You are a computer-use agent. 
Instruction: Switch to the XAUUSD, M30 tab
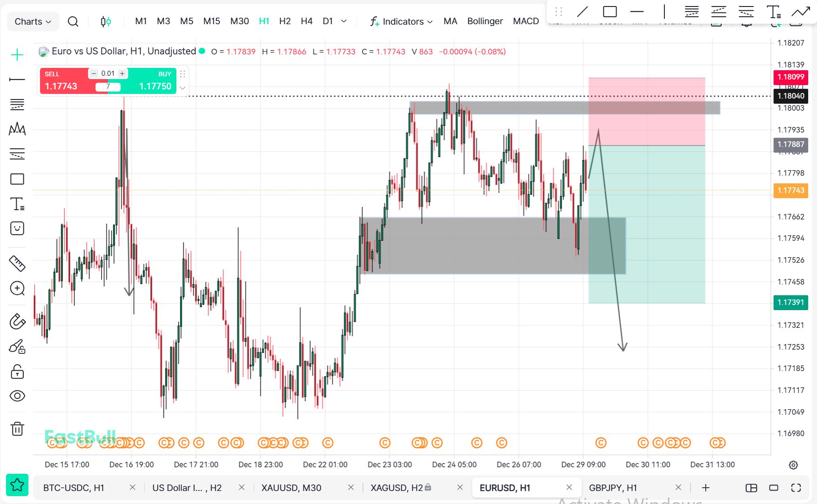pyautogui.click(x=291, y=488)
